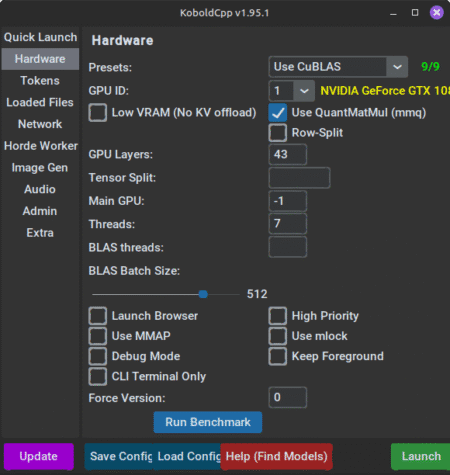Click the BLAS threads input field
450x475 pixels.
tap(288, 247)
